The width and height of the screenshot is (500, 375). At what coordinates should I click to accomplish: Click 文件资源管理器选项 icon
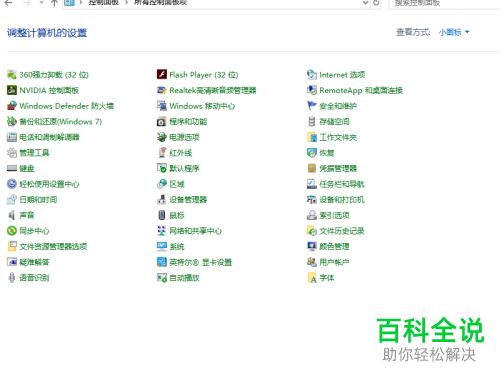pos(12,247)
